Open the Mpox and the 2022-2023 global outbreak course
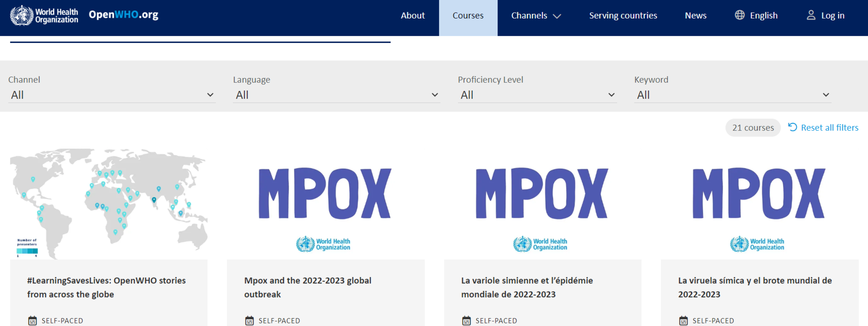Screen dimensions: 868x326 coord(307,287)
